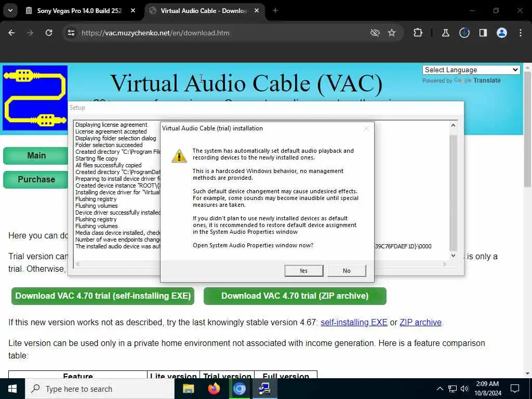Open the taskbar clock and date
The image size is (532, 399).
tap(487, 389)
